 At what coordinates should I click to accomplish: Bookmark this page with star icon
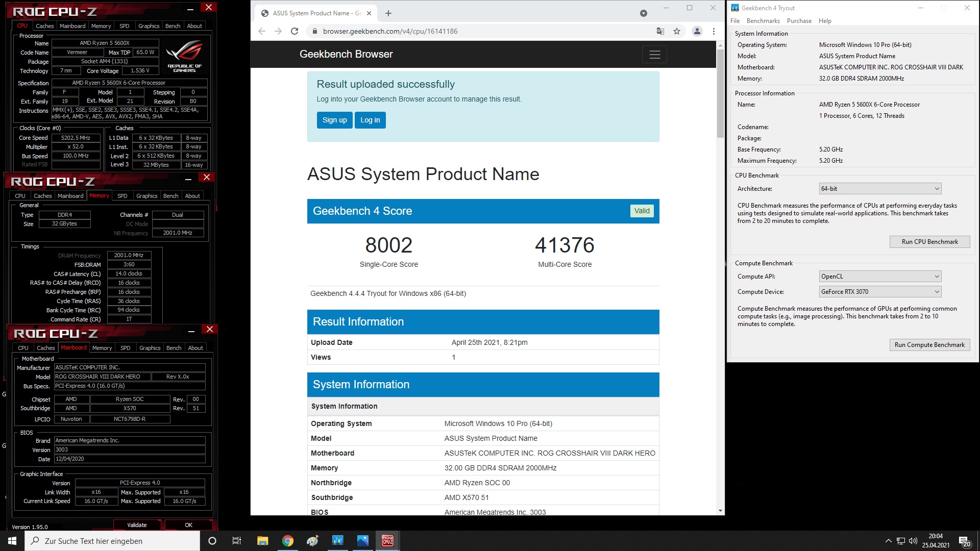tap(677, 31)
